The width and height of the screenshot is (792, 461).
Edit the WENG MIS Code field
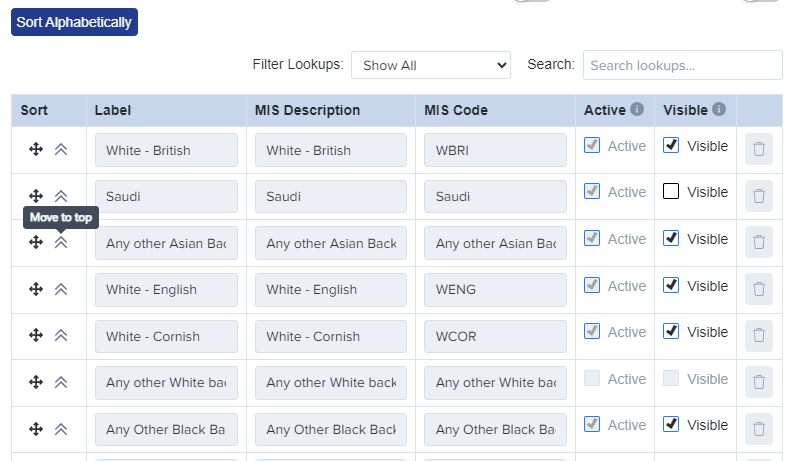tap(495, 290)
